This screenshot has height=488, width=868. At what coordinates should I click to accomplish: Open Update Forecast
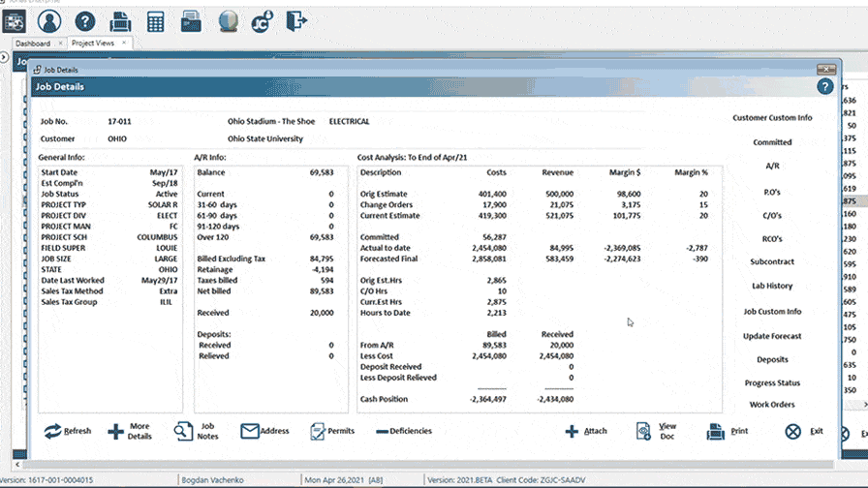click(x=772, y=336)
